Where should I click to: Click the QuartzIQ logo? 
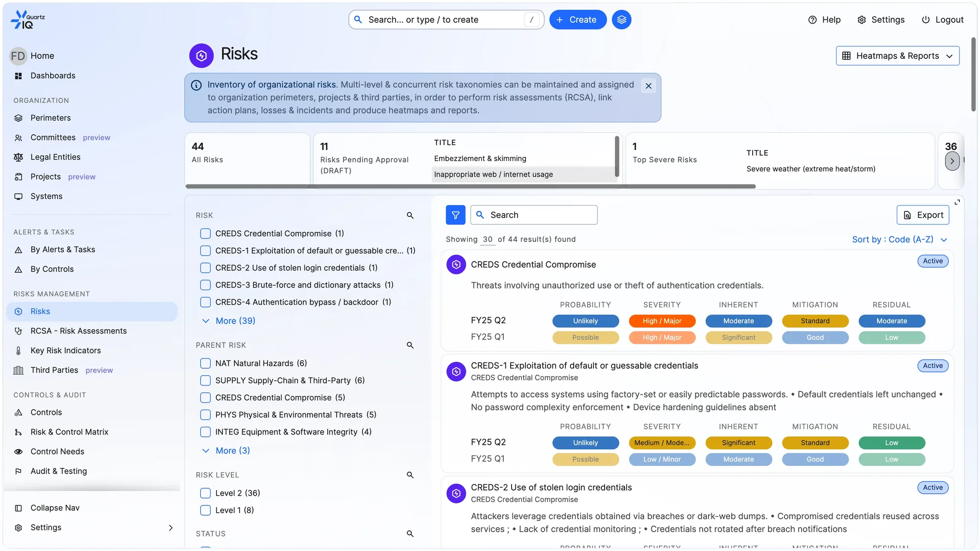pyautogui.click(x=28, y=20)
